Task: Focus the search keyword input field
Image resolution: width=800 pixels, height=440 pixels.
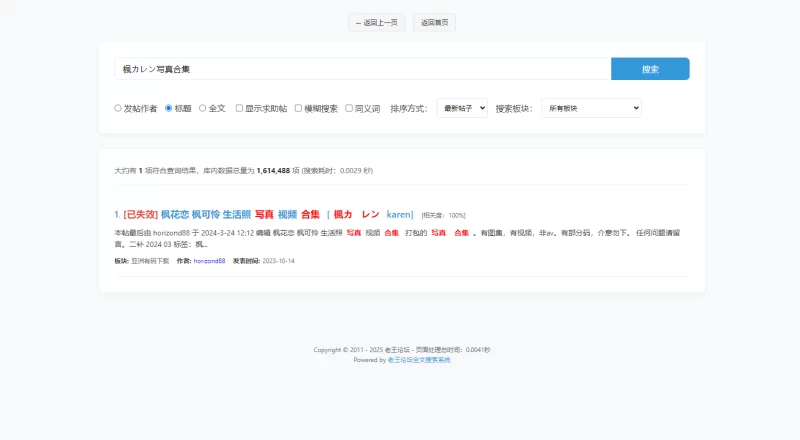Action: click(x=362, y=69)
